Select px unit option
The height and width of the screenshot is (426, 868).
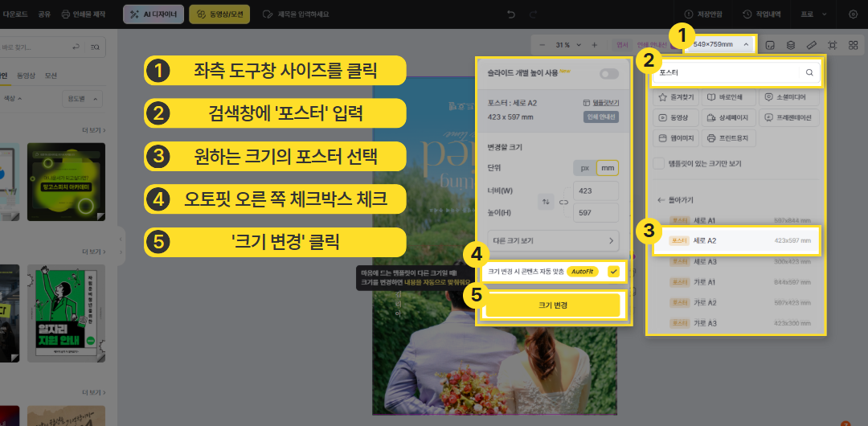[x=584, y=168]
